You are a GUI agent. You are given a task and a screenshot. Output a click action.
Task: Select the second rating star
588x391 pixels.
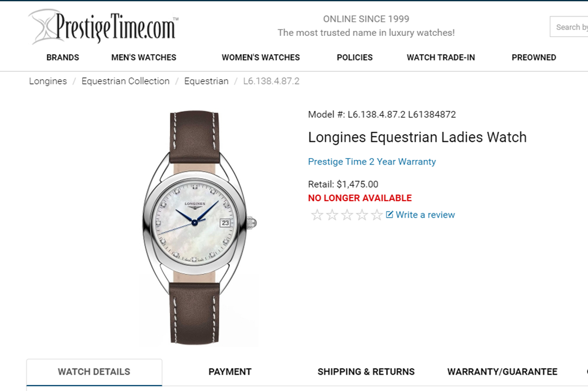click(332, 215)
